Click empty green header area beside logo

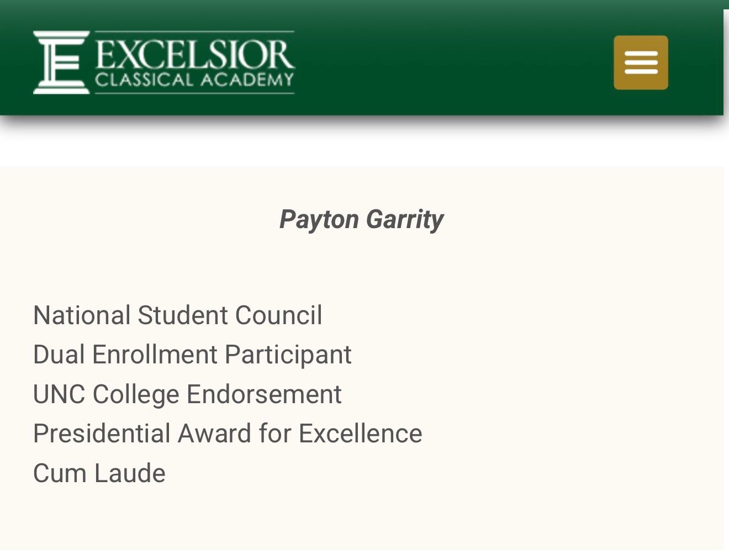tap(453, 61)
